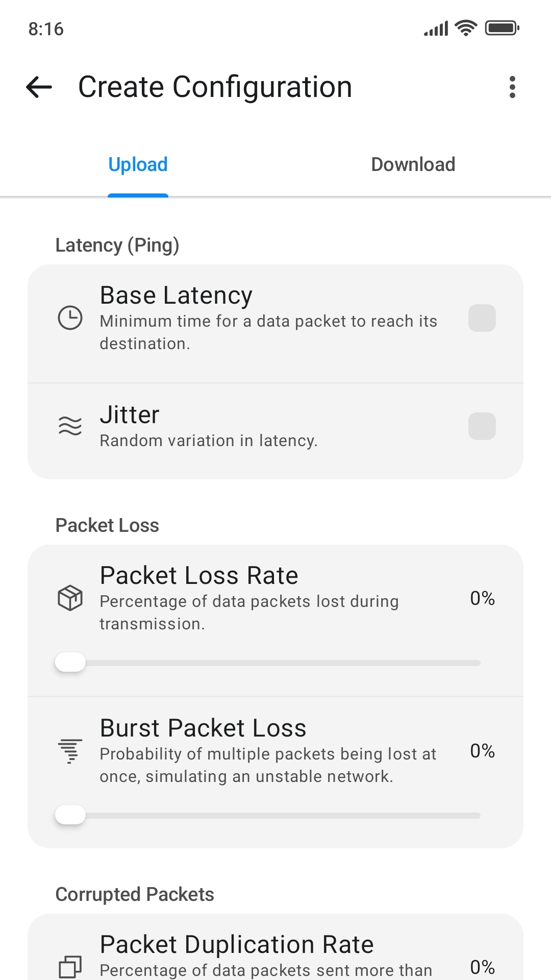The image size is (551, 980).
Task: Tap the Packet Duplication Rate title
Action: (x=237, y=944)
